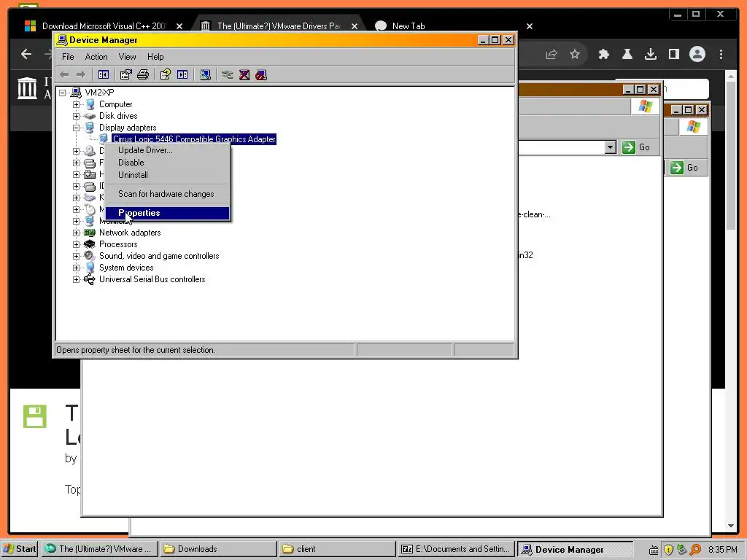Open the Help menu

155,57
